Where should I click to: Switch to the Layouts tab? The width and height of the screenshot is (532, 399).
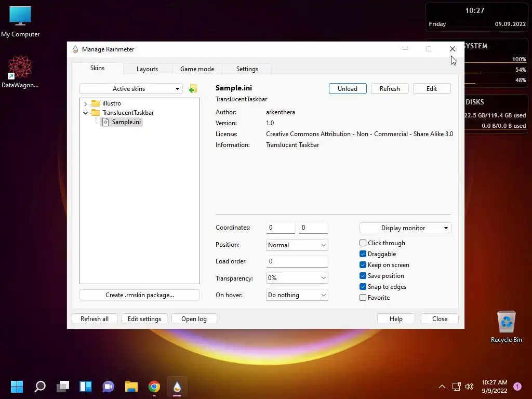pyautogui.click(x=147, y=69)
